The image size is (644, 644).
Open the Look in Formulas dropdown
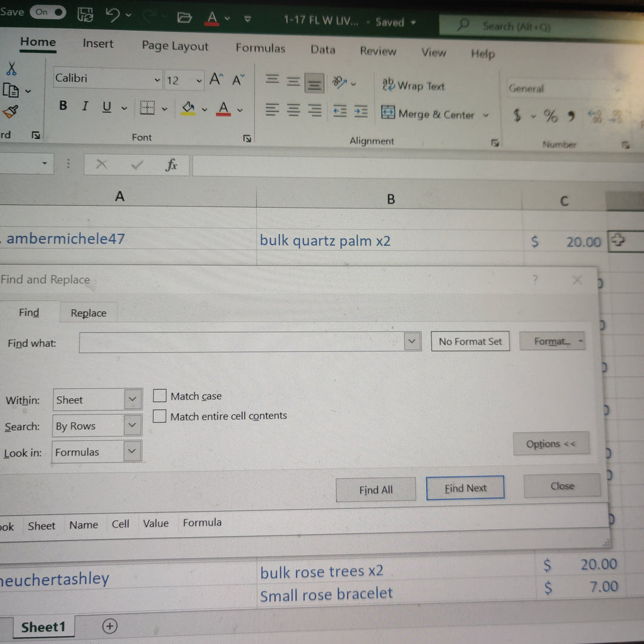(132, 451)
